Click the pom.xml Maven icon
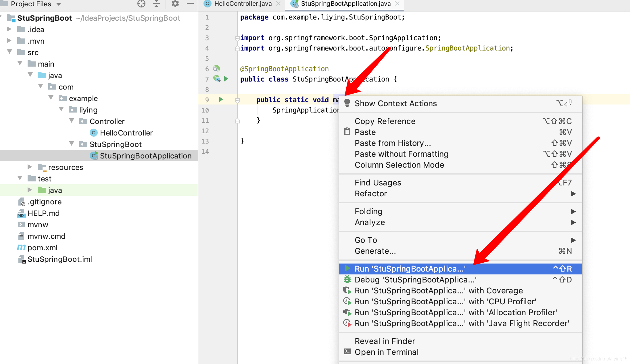Screen dimensions: 630x364 21,247
